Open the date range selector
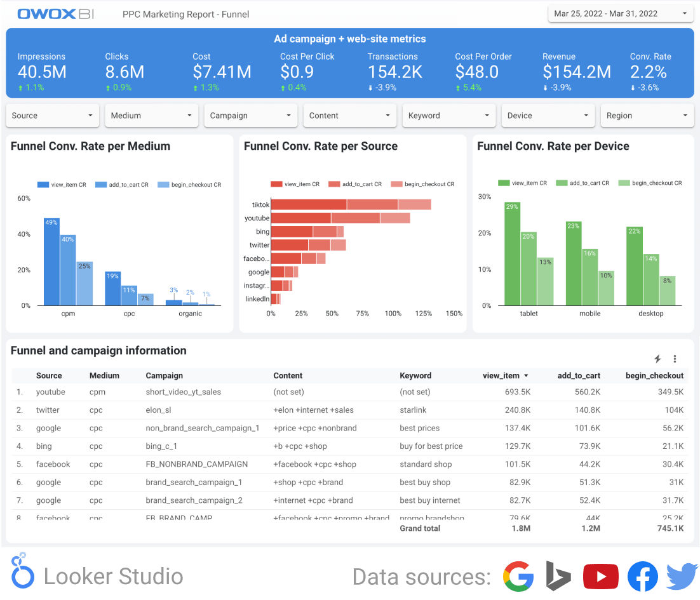This screenshot has width=700, height=600. pos(620,13)
